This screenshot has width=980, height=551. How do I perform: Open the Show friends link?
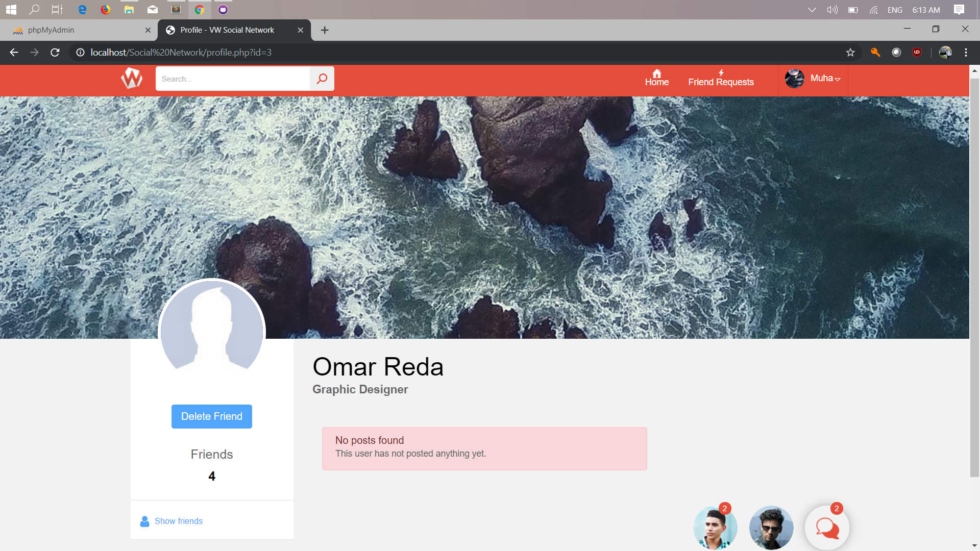point(179,521)
